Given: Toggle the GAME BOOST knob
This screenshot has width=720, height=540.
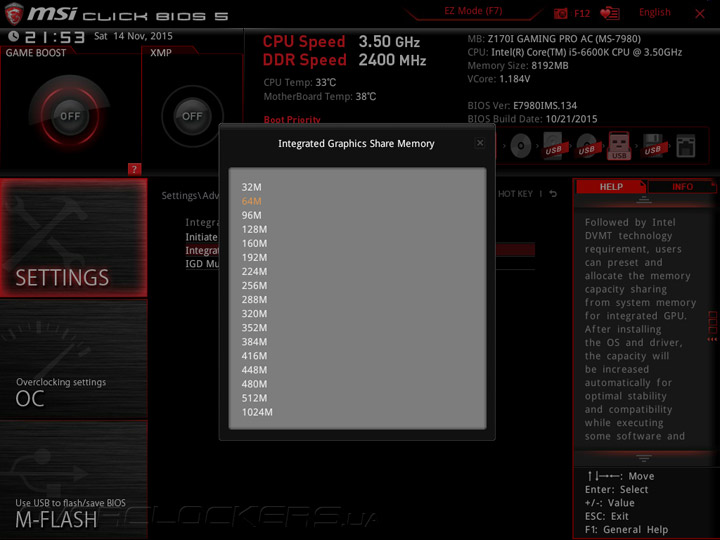Looking at the screenshot, I should point(70,116).
